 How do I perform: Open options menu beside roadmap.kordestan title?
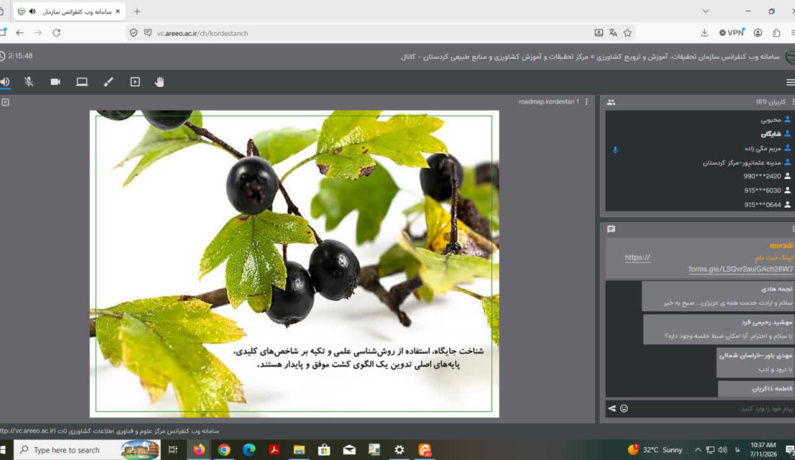click(x=587, y=102)
